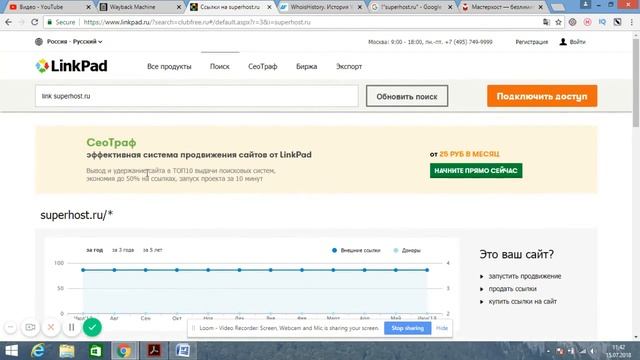640x360 pixels.
Task: Open the Все продукты menu
Action: 169,67
